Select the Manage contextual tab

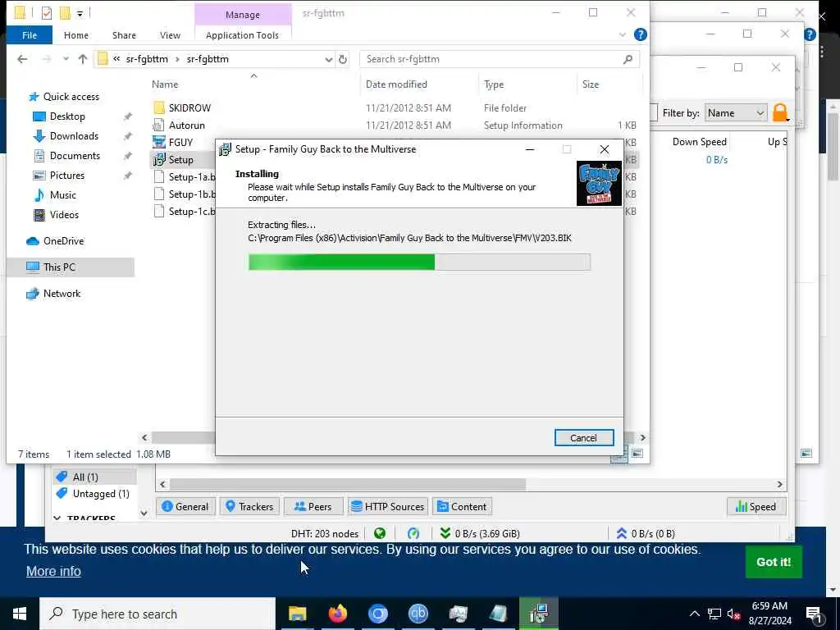tap(243, 15)
